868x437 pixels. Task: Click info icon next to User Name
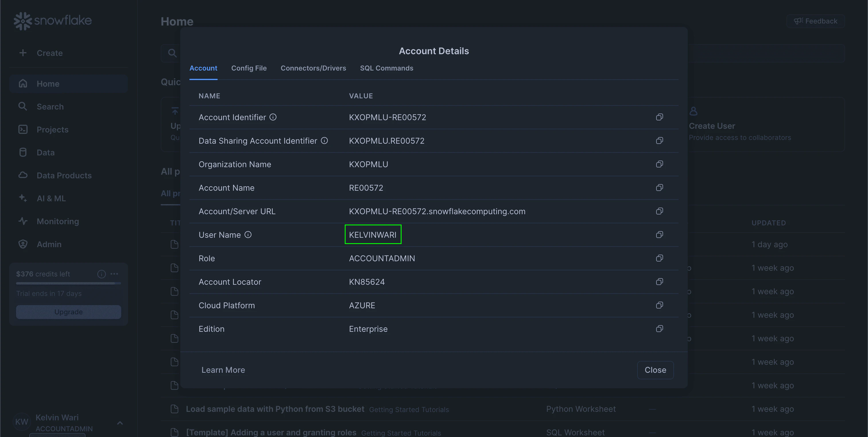[248, 235]
